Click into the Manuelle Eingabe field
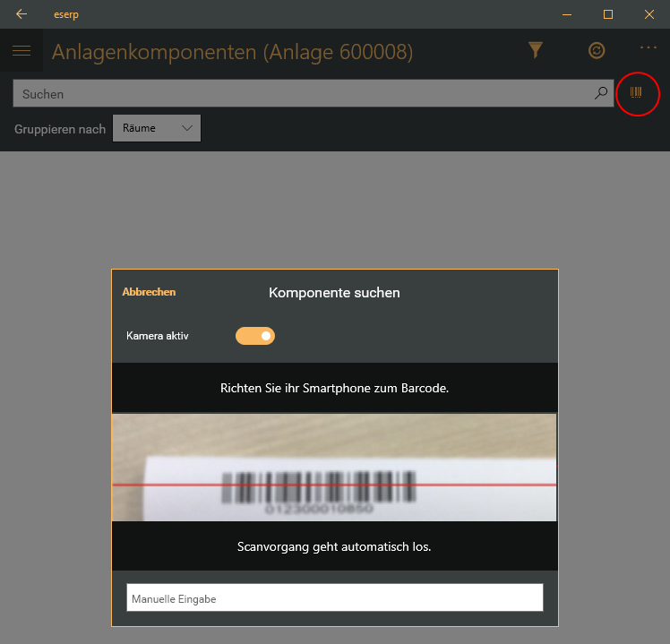 (334, 598)
